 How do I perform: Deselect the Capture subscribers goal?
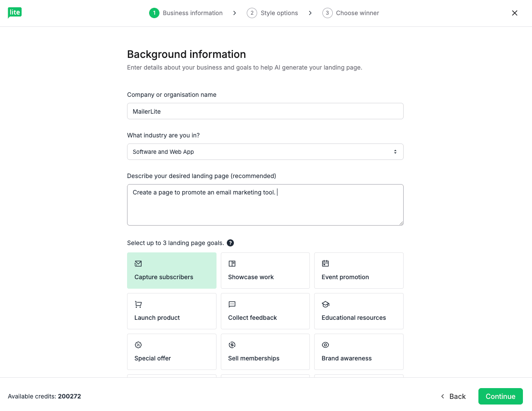(172, 270)
